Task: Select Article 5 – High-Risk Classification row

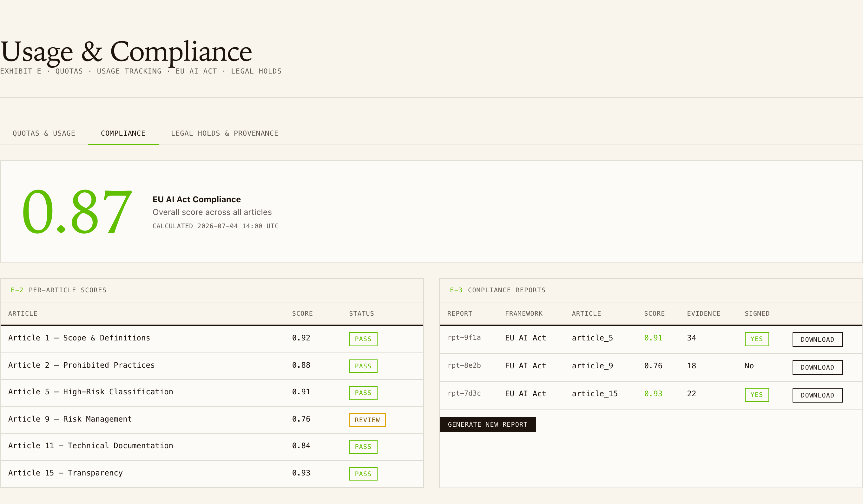Action: [x=212, y=393]
